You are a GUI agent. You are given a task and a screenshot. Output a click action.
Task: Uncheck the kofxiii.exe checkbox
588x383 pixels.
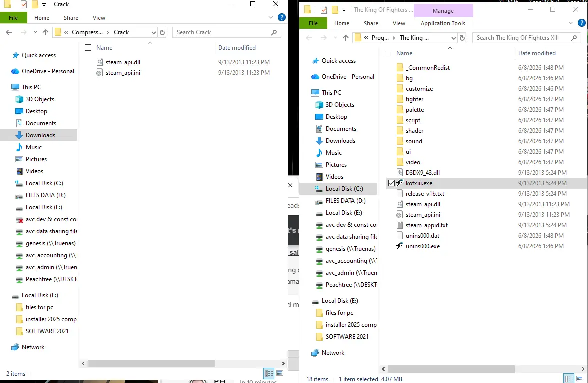(391, 183)
